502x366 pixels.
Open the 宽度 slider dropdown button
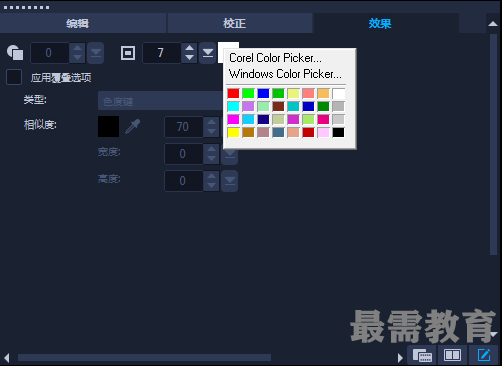pos(230,157)
